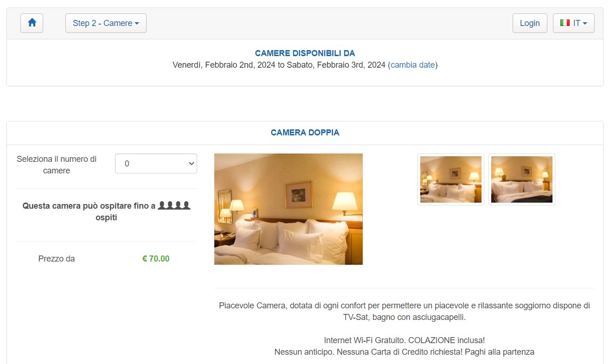610x364 pixels.
Task: Click the Venerdì to Sabato date range text
Action: pos(279,65)
